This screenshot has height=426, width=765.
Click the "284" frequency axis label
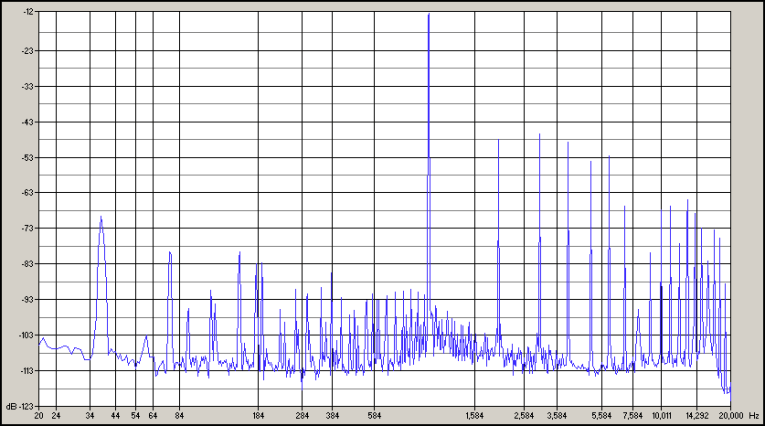coord(302,416)
